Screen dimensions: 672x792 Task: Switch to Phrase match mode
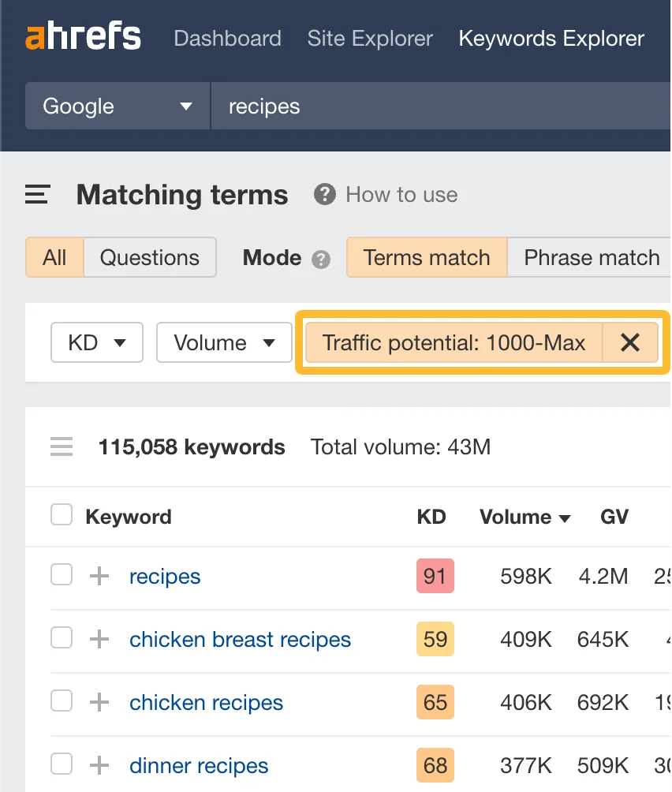[591, 258]
